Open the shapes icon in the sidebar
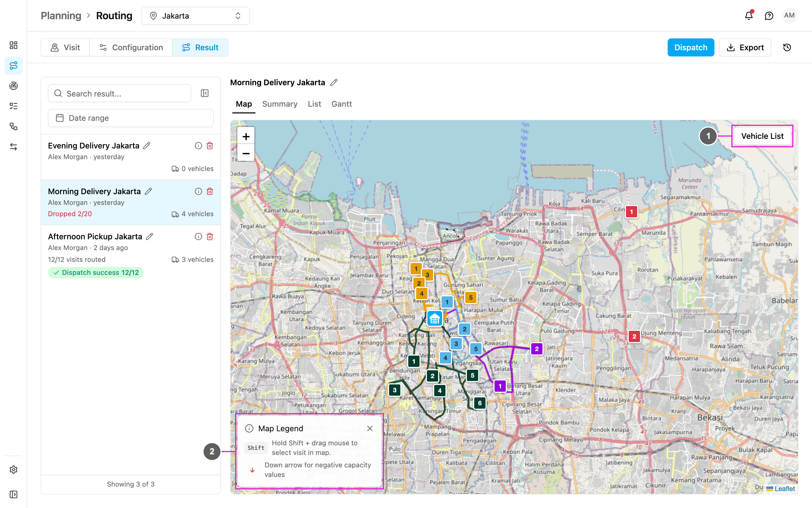 point(14,126)
